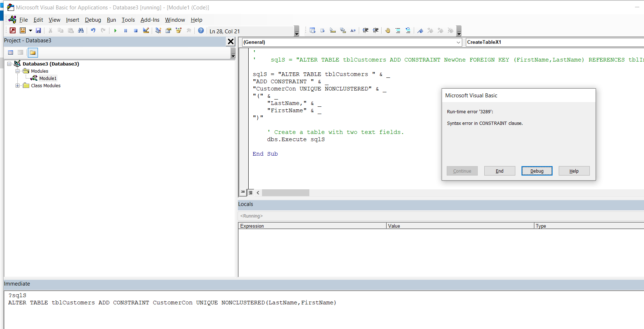
Task: Select Module1 in the project tree
Action: [x=48, y=78]
